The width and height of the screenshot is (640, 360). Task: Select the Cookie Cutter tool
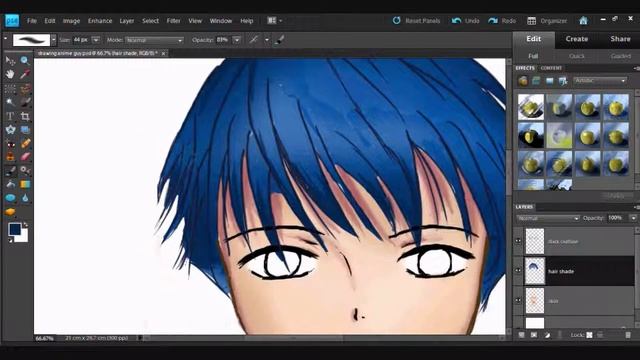[x=10, y=130]
